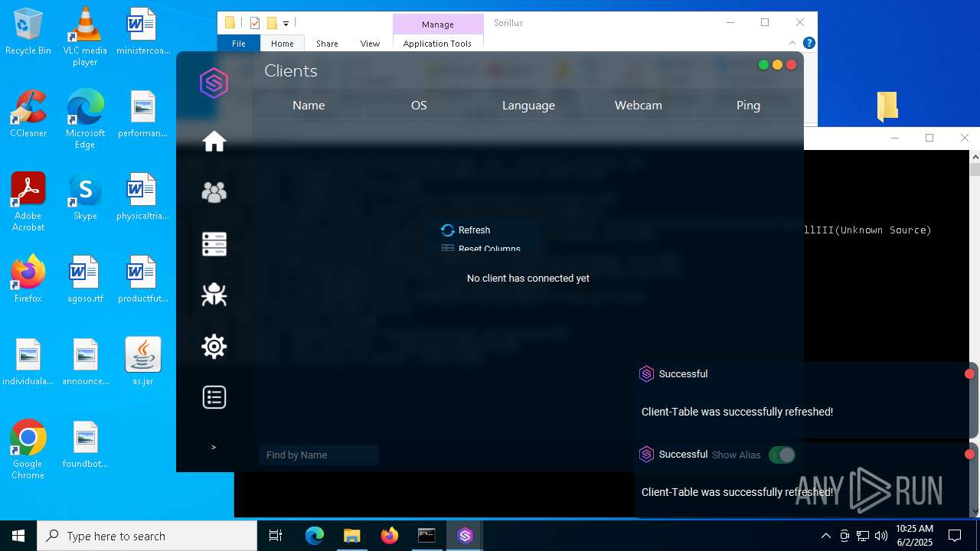Maximize the console window
The width and height of the screenshot is (980, 551).
(x=929, y=138)
